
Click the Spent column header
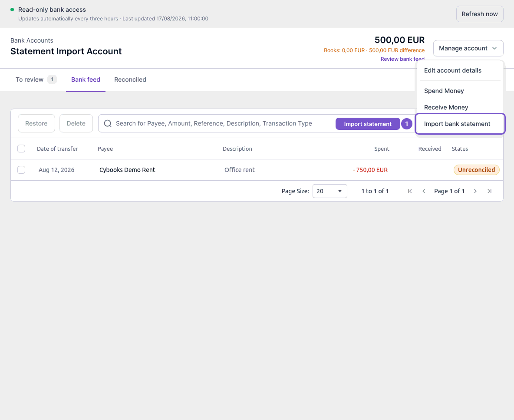[382, 149]
